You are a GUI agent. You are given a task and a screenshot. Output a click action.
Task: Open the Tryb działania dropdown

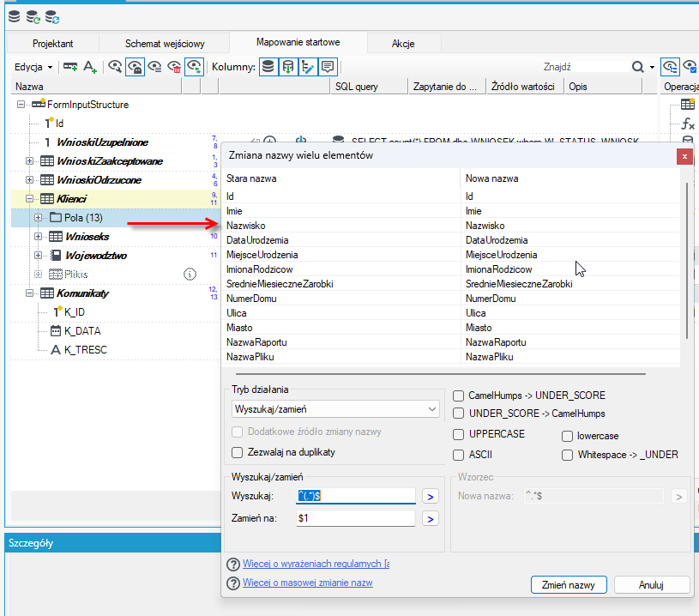point(335,409)
